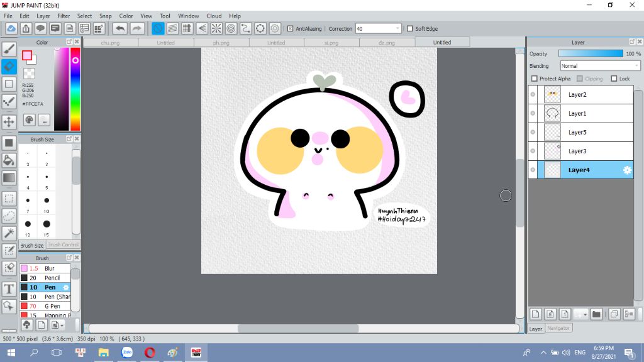Click the Fill rectangle tool
The height and width of the screenshot is (362, 644).
pyautogui.click(x=9, y=143)
